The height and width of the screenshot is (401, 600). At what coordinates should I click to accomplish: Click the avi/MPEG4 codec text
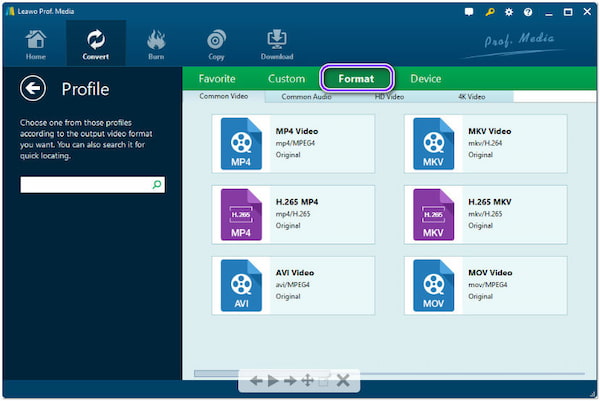[x=293, y=285]
